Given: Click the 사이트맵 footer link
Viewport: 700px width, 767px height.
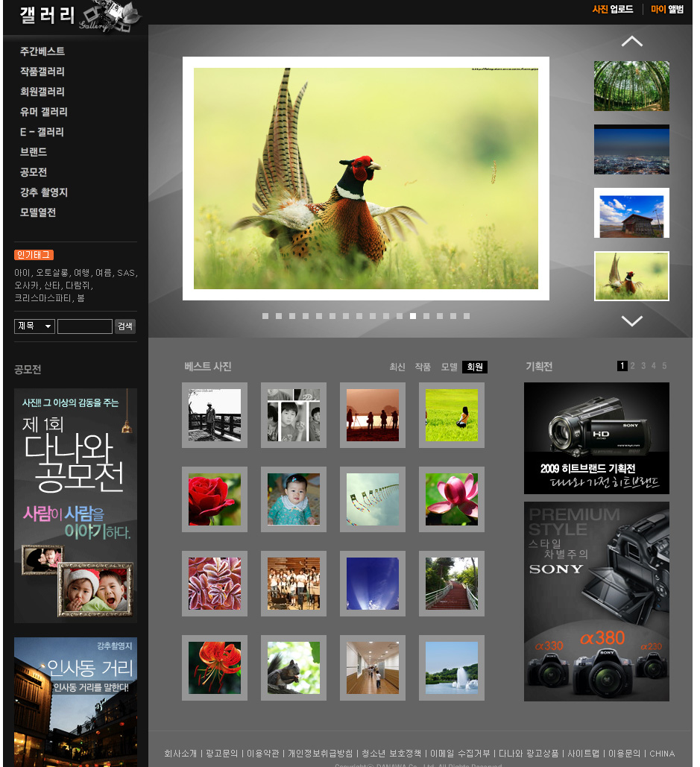Looking at the screenshot, I should 583,754.
